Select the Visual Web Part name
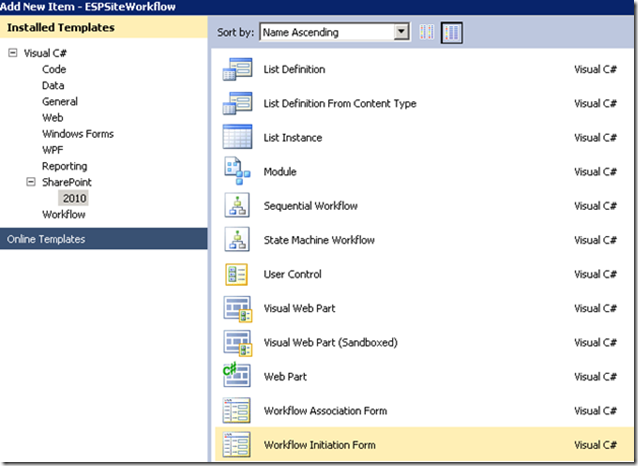 pos(299,308)
